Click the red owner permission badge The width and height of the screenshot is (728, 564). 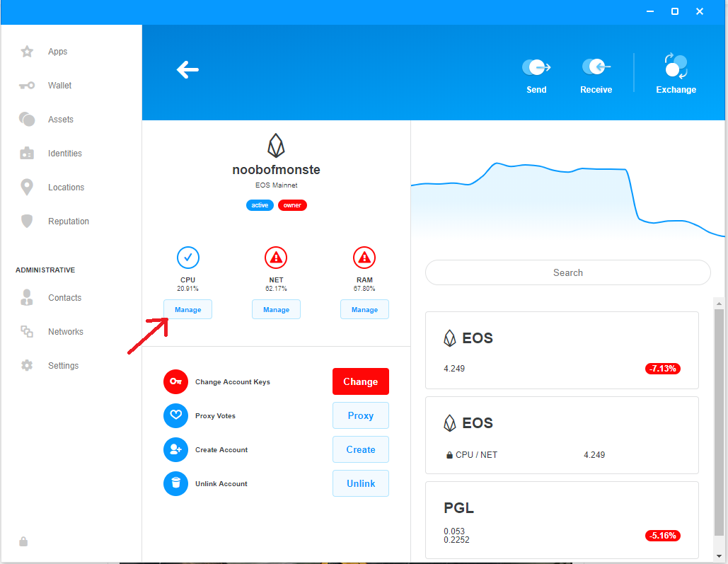pos(292,205)
